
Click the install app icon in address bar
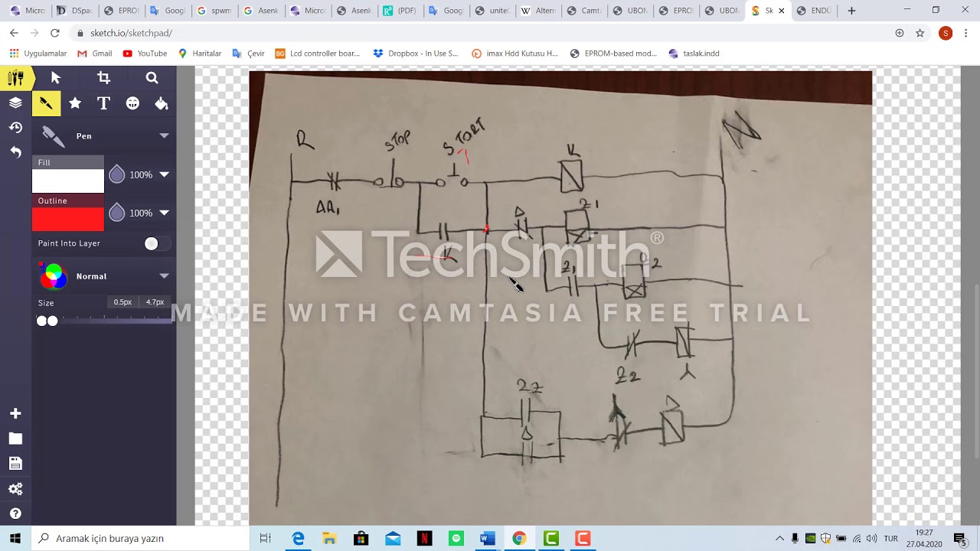coord(900,33)
